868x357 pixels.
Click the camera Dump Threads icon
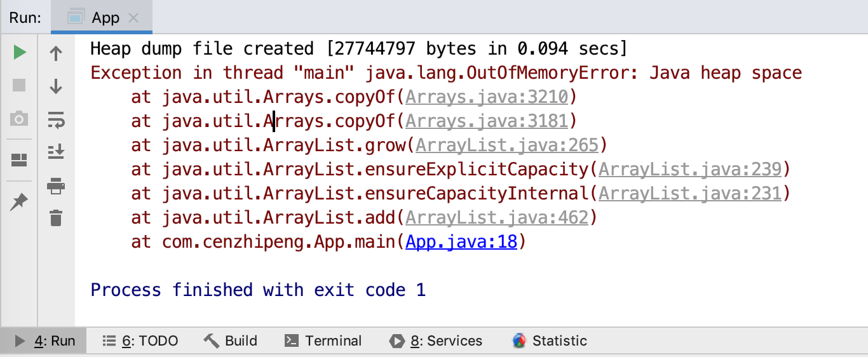(x=19, y=118)
